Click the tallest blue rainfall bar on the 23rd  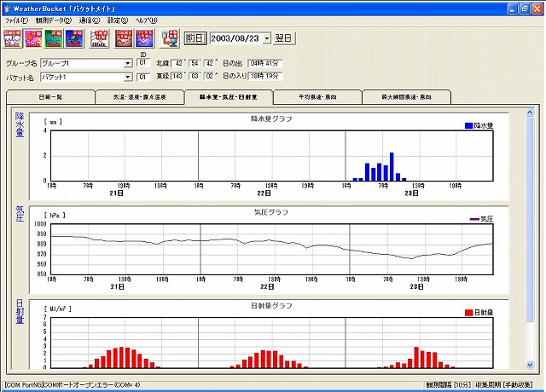click(392, 167)
